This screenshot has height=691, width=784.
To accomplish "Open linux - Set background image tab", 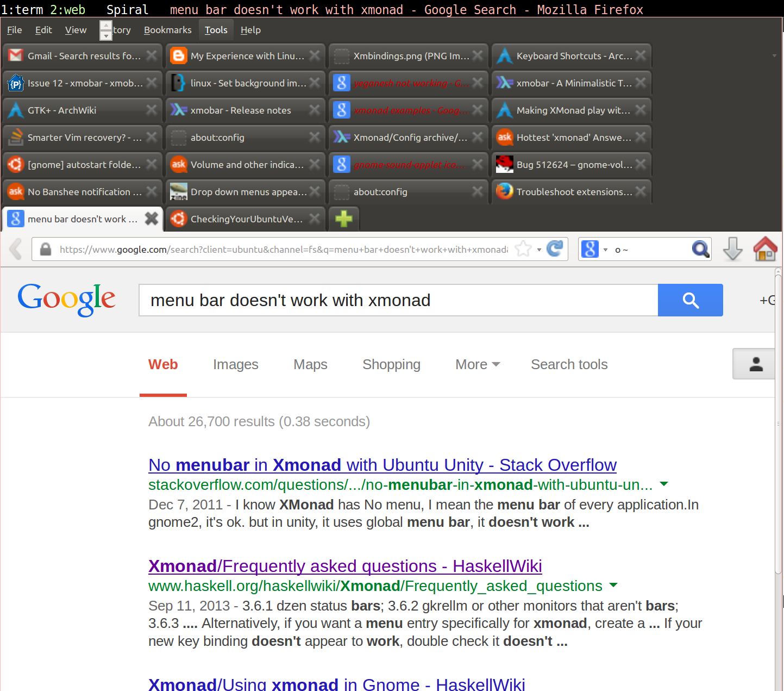I will tap(246, 83).
